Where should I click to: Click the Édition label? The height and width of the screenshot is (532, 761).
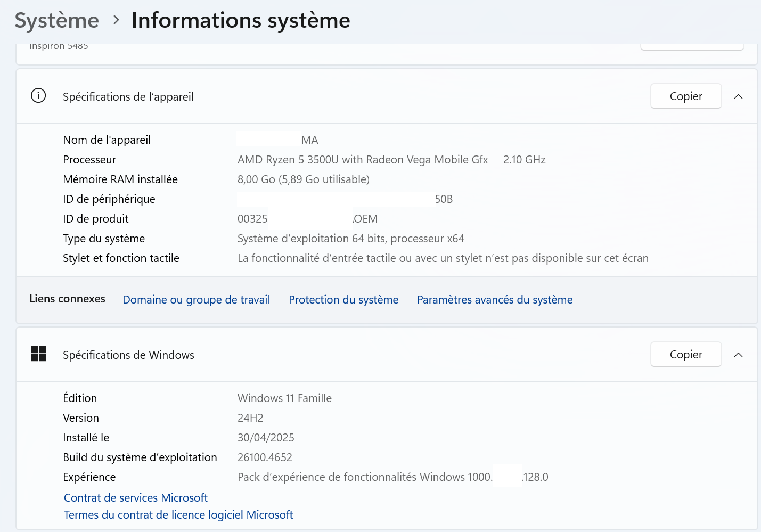[80, 398]
